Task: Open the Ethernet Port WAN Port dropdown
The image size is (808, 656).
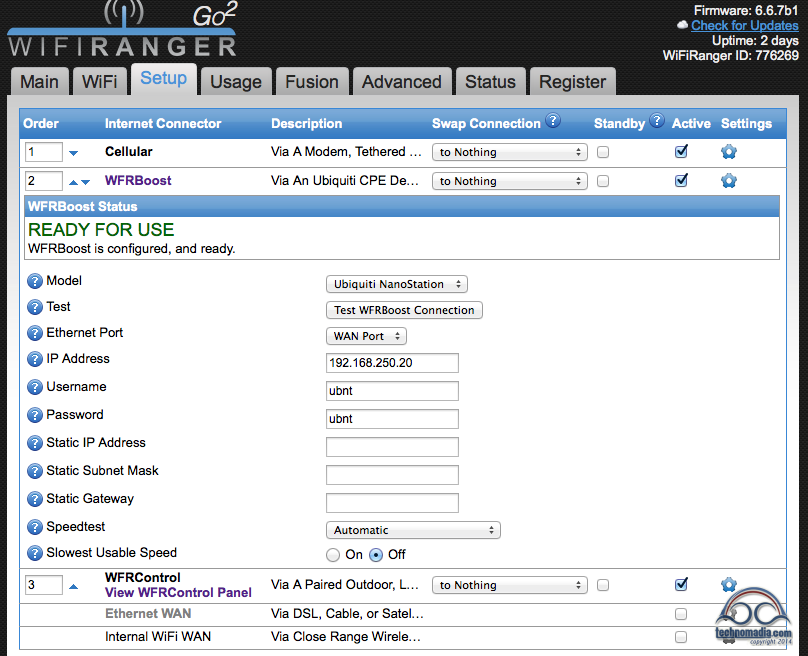Action: (x=366, y=337)
